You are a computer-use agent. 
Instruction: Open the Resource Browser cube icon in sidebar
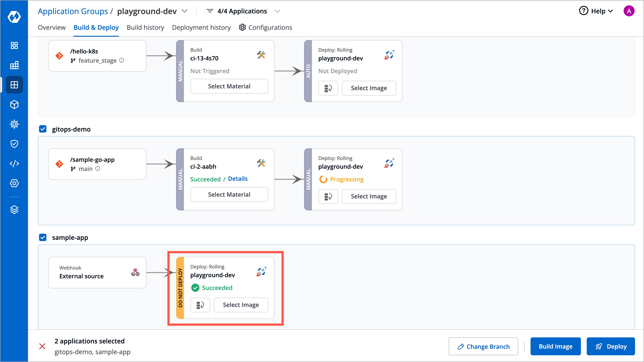[x=14, y=105]
